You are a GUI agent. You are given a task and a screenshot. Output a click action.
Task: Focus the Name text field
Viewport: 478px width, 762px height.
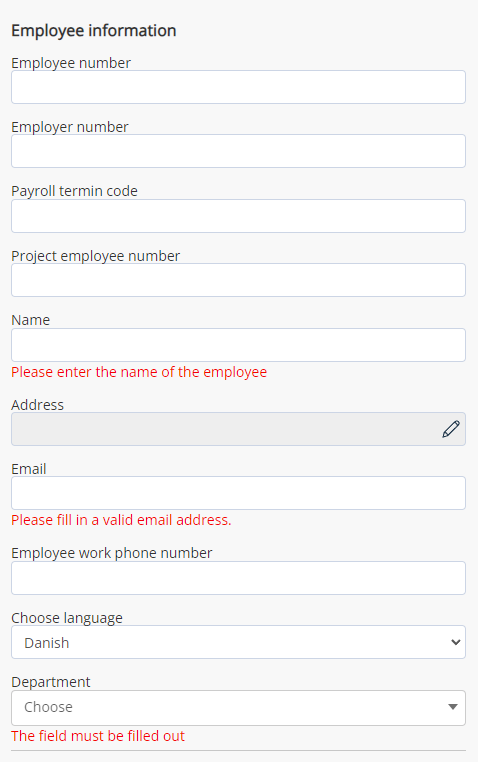pos(239,345)
